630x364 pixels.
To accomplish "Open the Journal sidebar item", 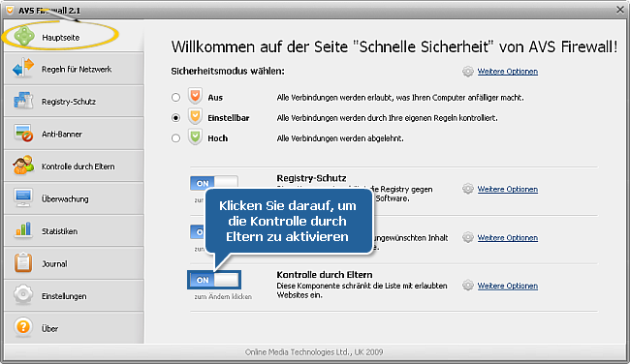I will pos(74,263).
